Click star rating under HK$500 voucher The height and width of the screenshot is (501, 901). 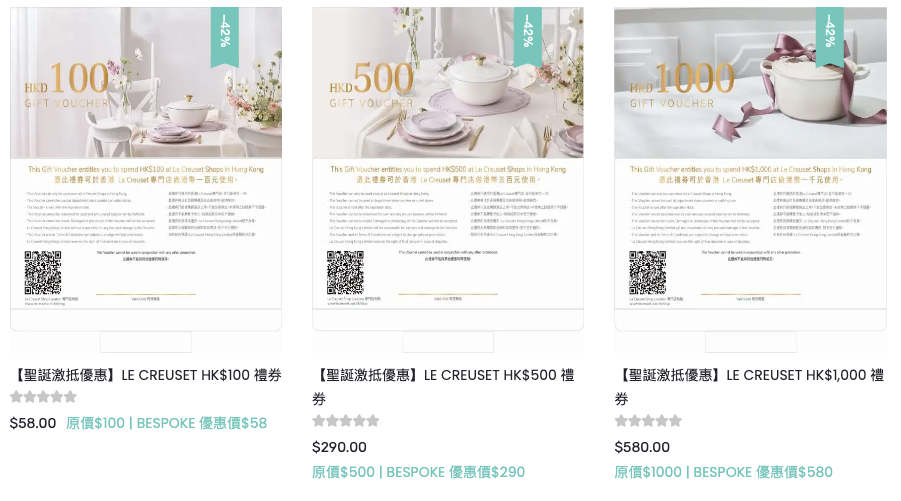pos(345,421)
